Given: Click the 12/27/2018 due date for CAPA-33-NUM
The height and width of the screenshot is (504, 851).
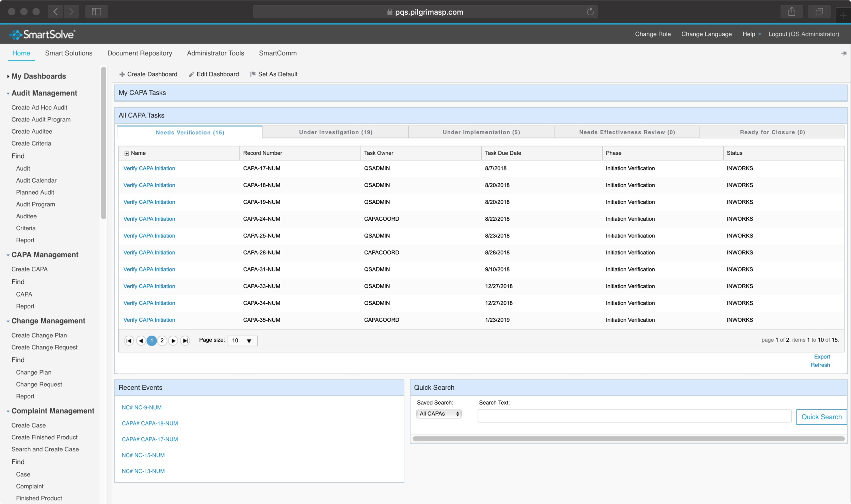Looking at the screenshot, I should [x=499, y=286].
